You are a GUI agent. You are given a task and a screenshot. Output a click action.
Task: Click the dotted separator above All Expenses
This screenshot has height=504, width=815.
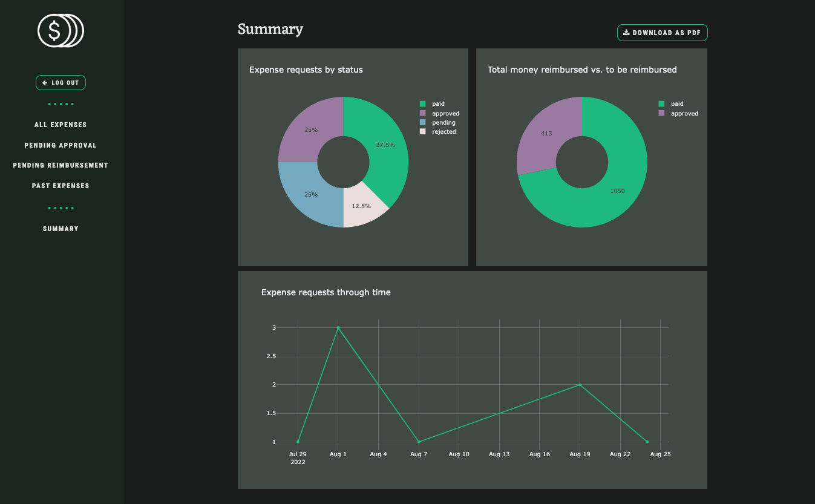61,103
